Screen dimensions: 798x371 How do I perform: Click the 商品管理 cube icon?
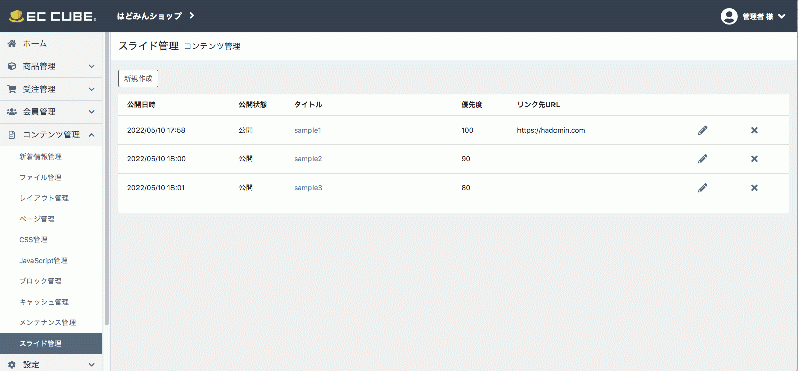12,66
